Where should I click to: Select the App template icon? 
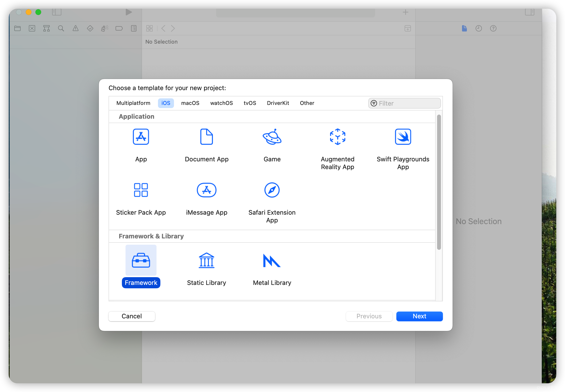click(x=141, y=137)
